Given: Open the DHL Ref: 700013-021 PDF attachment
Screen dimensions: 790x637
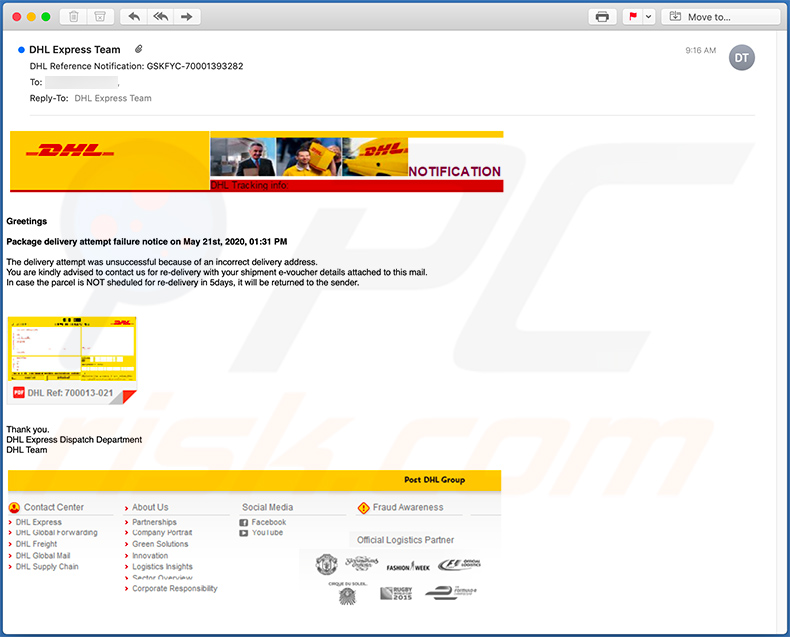Looking at the screenshot, I should (71, 360).
